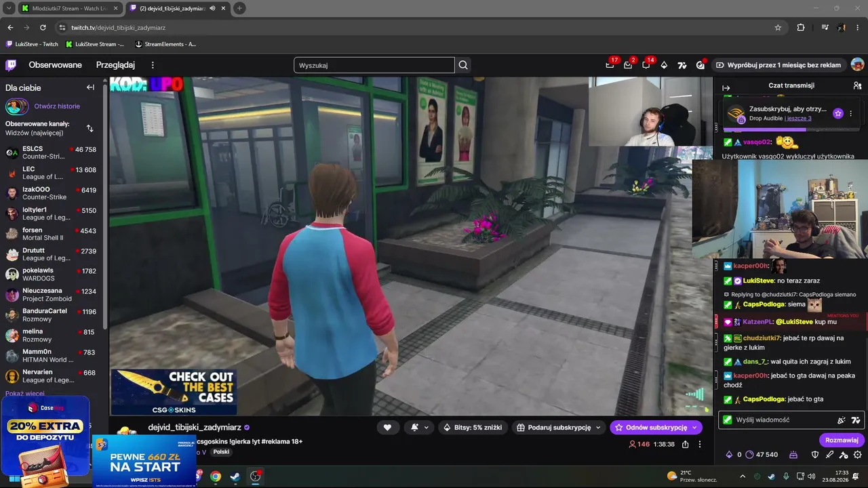Open the moderation shield icon below chat

tap(815, 455)
